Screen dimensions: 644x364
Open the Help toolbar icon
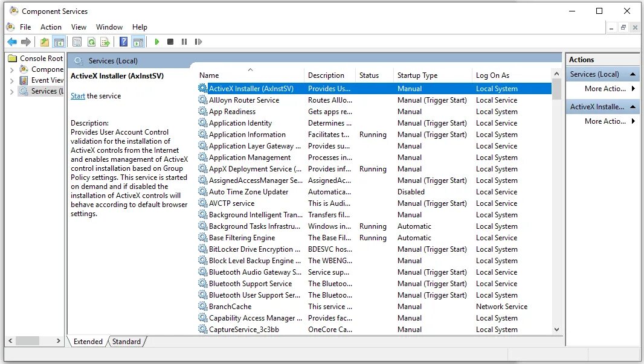pos(123,42)
